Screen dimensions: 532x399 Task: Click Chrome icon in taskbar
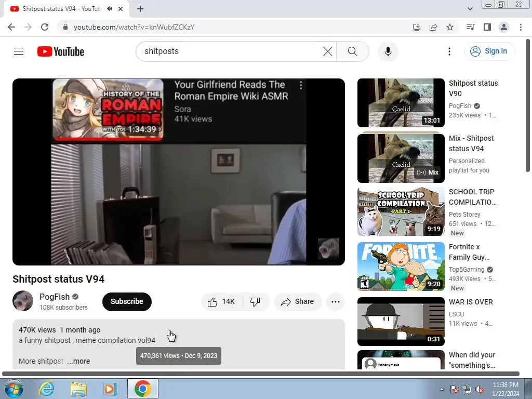[x=142, y=389]
